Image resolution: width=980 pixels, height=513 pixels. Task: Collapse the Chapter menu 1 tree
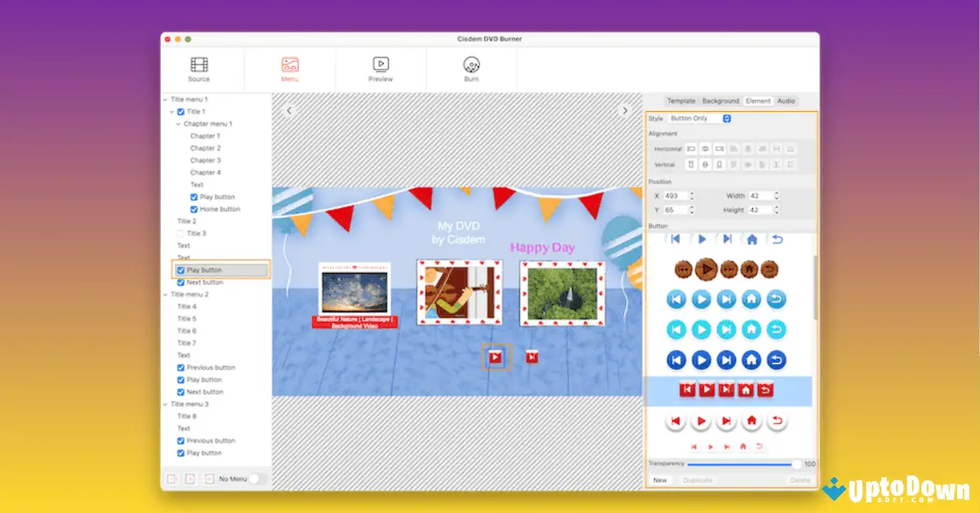[178, 124]
